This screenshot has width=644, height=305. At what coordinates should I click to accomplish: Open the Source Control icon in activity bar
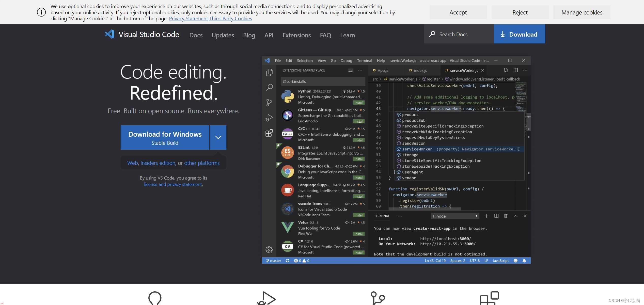click(269, 103)
